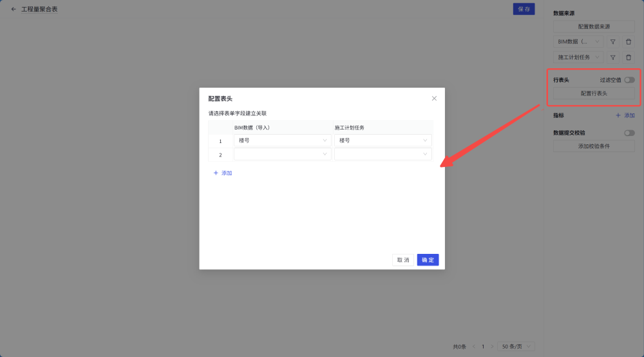Screen dimensions: 644x357
Task: Click the filter icon for BIM数据 source
Action: 613,41
